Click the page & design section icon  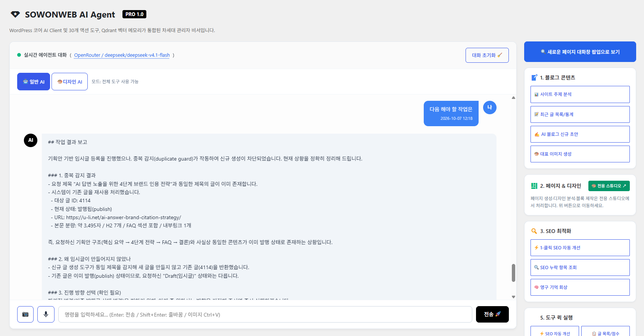[534, 186]
